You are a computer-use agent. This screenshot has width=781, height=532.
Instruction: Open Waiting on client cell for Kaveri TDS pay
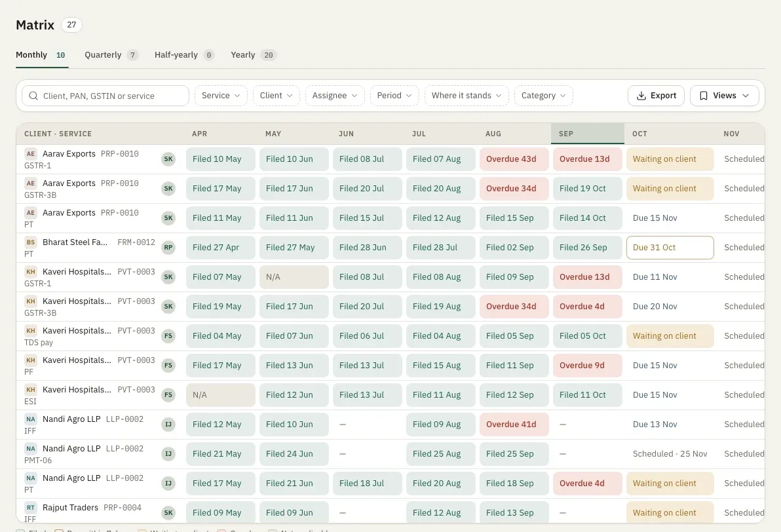(x=670, y=335)
